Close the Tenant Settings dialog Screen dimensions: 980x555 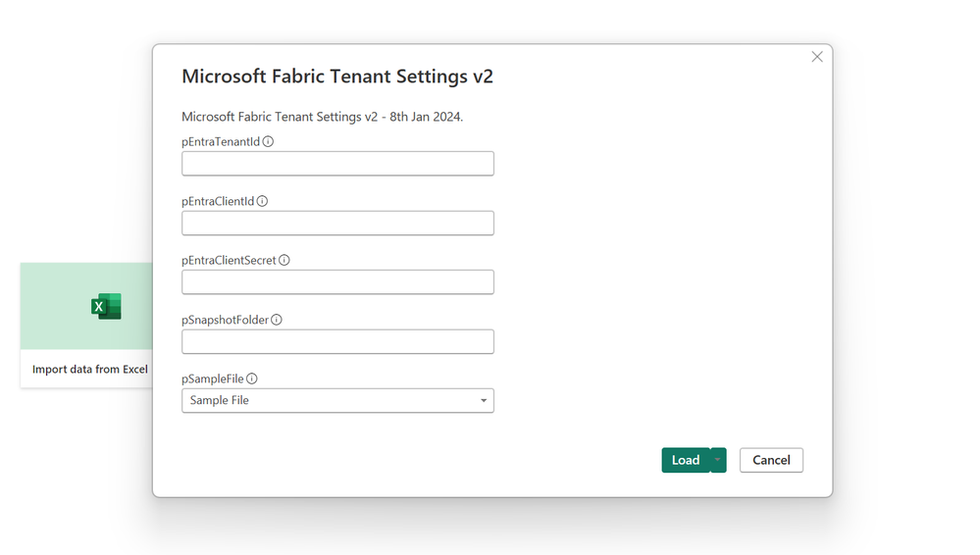(817, 57)
